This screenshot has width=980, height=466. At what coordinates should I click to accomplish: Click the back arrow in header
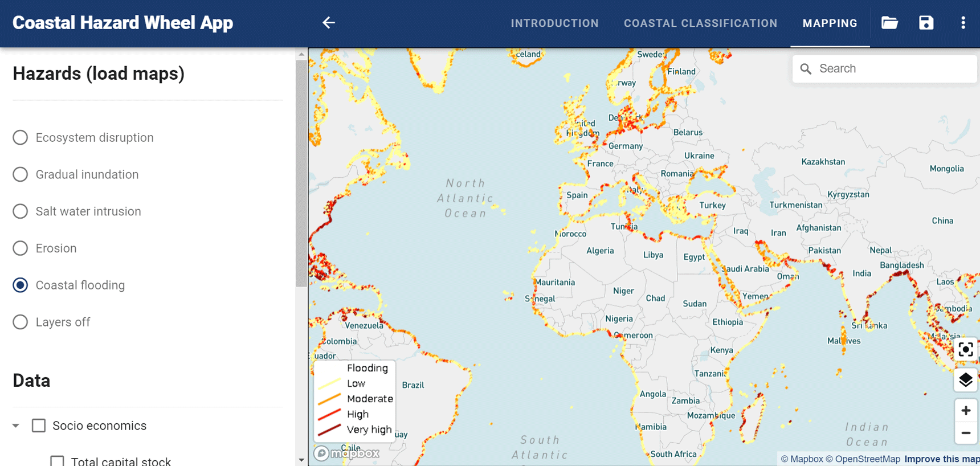click(x=329, y=23)
